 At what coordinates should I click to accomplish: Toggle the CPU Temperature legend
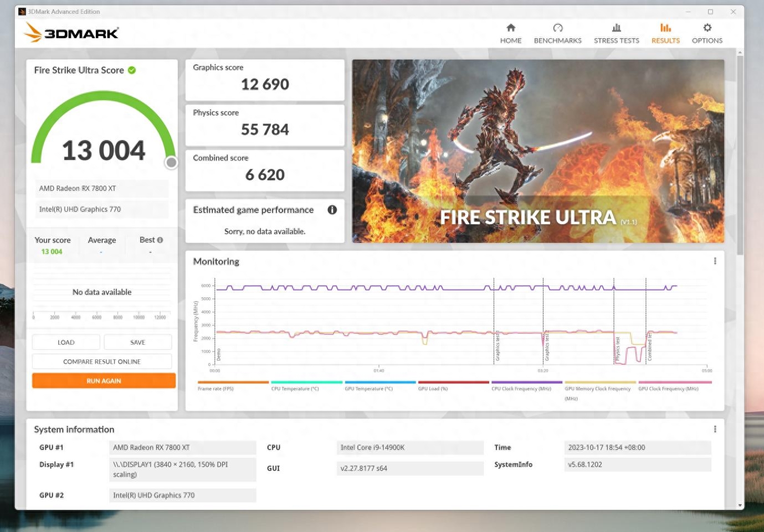tap(306, 386)
